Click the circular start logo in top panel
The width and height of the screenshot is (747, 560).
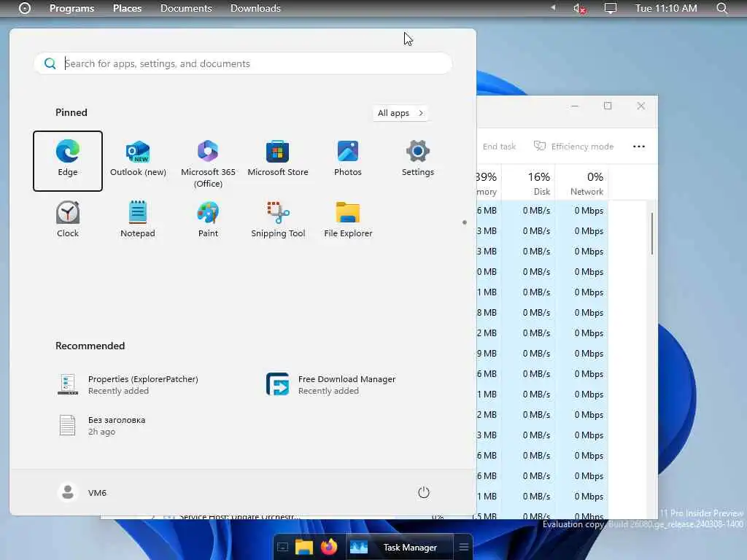pyautogui.click(x=24, y=8)
